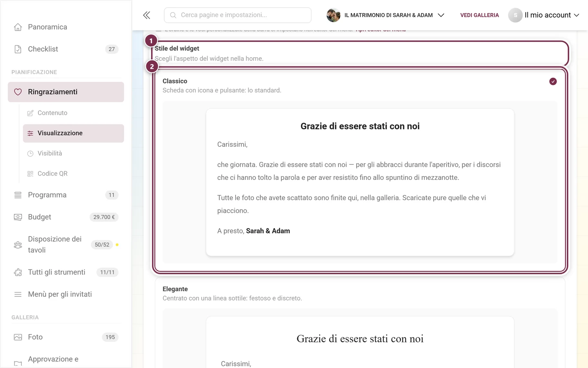This screenshot has height=368, width=588.
Task: Focus the 'Cerca pagine e impostazioni' search field
Action: (238, 15)
